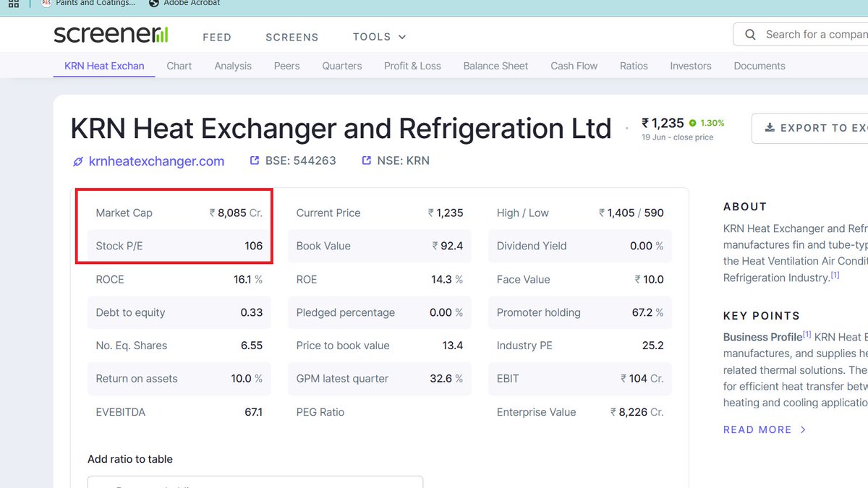
Task: Click the KEY POINTS section heading
Action: [x=762, y=316]
